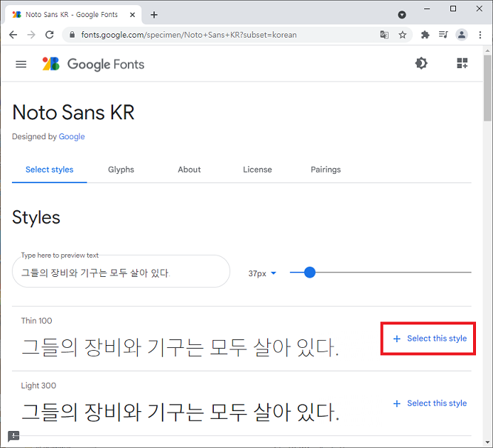The width and height of the screenshot is (493, 448).
Task: Click the Google Fonts logo
Action: [x=93, y=64]
